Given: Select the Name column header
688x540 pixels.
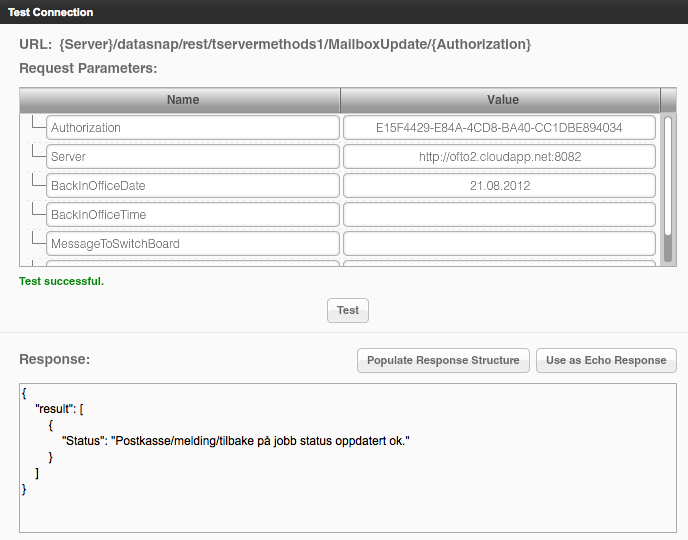Looking at the screenshot, I should pyautogui.click(x=182, y=100).
